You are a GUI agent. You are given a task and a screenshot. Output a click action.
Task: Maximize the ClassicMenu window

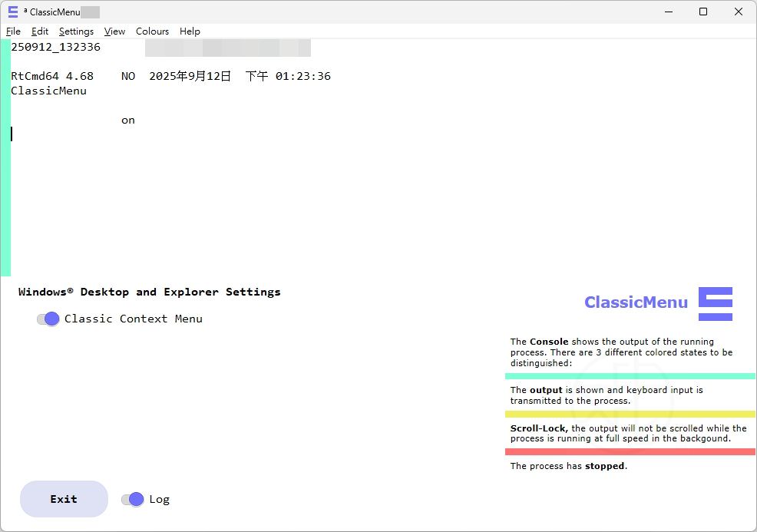pyautogui.click(x=703, y=12)
